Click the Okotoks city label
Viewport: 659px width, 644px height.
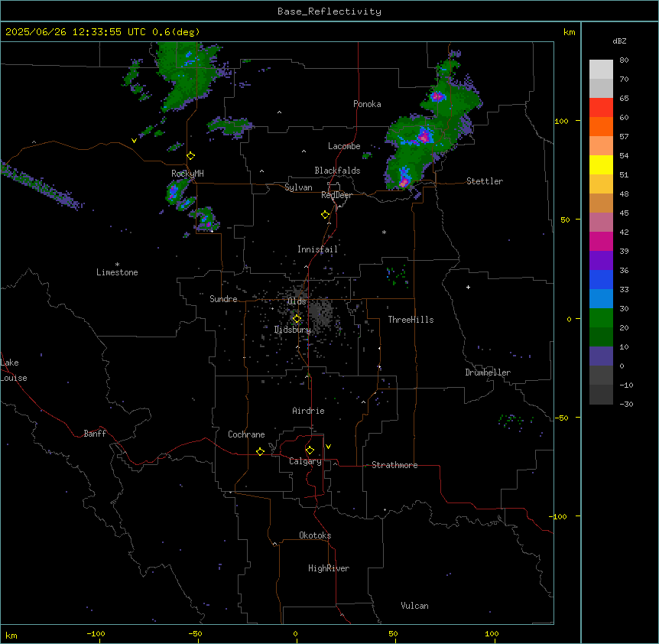tap(315, 535)
